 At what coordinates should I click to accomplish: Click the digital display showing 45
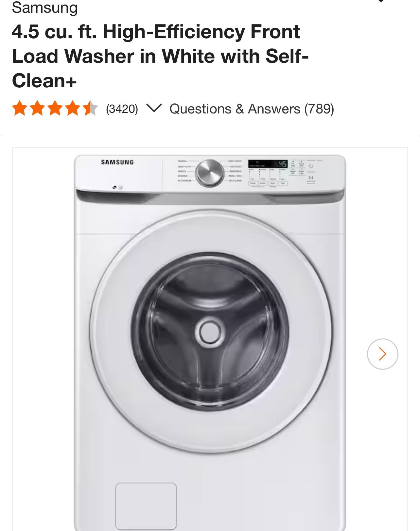(x=268, y=164)
